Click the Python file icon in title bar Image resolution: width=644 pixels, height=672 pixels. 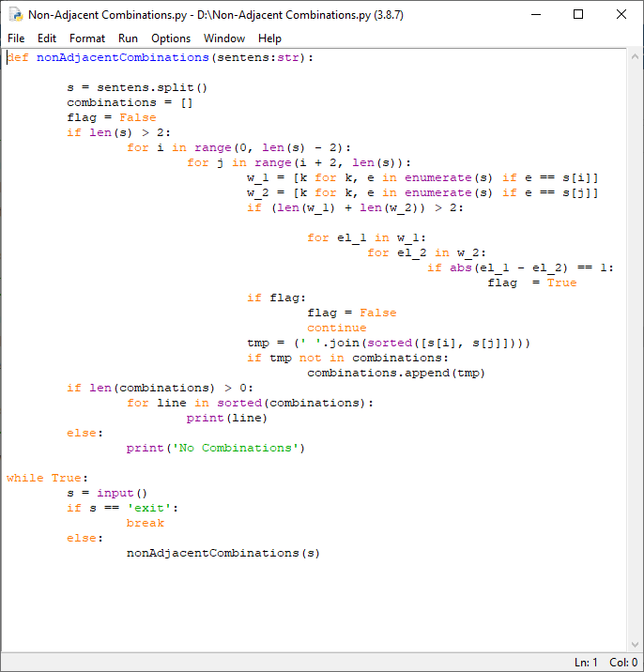(x=15, y=15)
